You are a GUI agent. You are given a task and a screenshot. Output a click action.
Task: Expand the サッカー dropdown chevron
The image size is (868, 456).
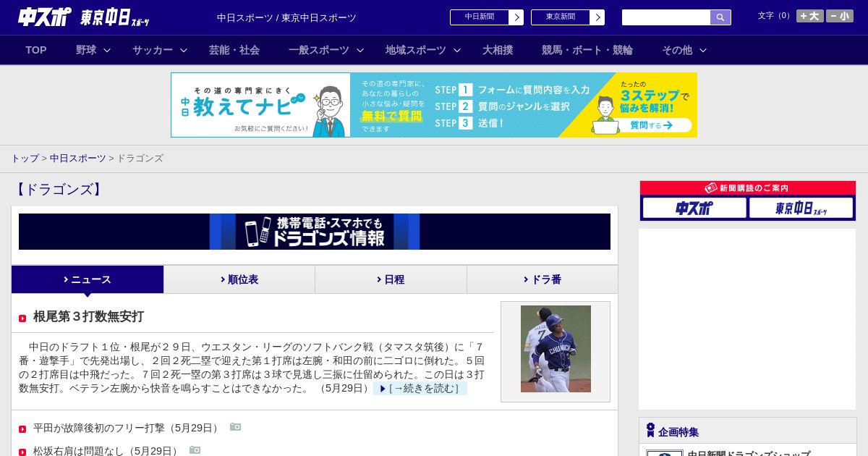click(x=184, y=50)
